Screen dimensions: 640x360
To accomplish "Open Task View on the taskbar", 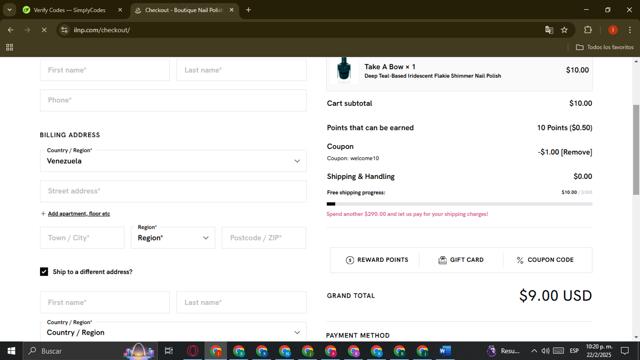I will point(169,351).
